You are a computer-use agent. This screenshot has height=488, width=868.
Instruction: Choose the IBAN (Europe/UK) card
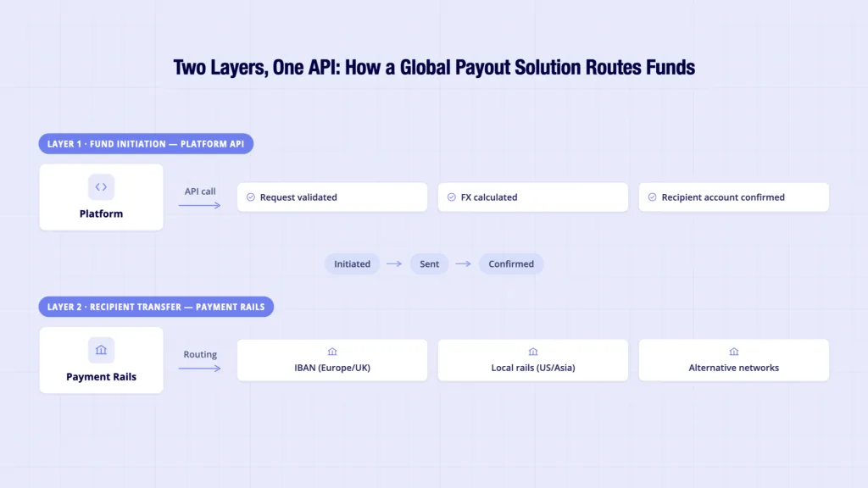click(x=332, y=360)
